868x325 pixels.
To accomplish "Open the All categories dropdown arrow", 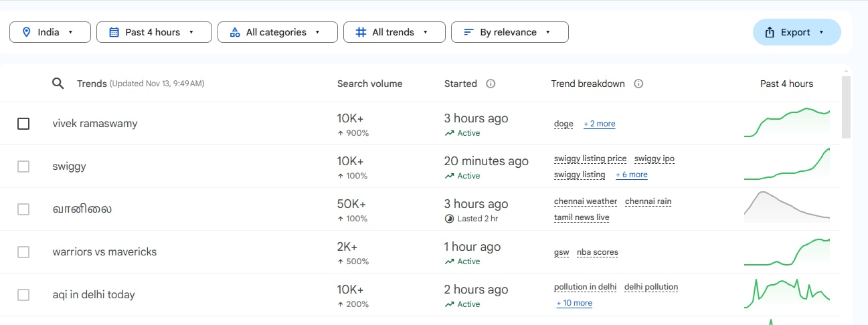I will (x=317, y=32).
